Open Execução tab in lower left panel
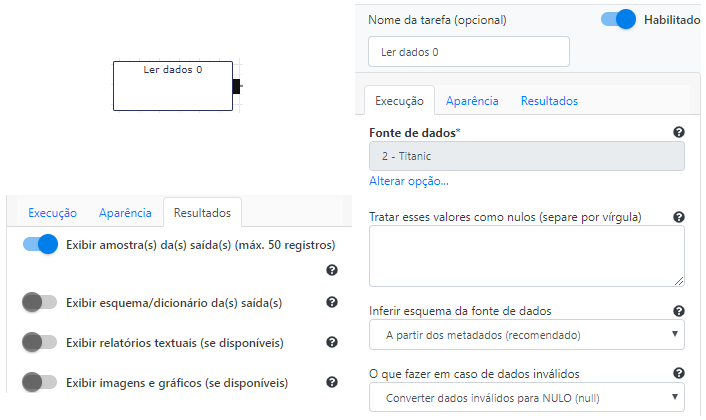Viewport: 706px width, 420px height. click(x=52, y=213)
